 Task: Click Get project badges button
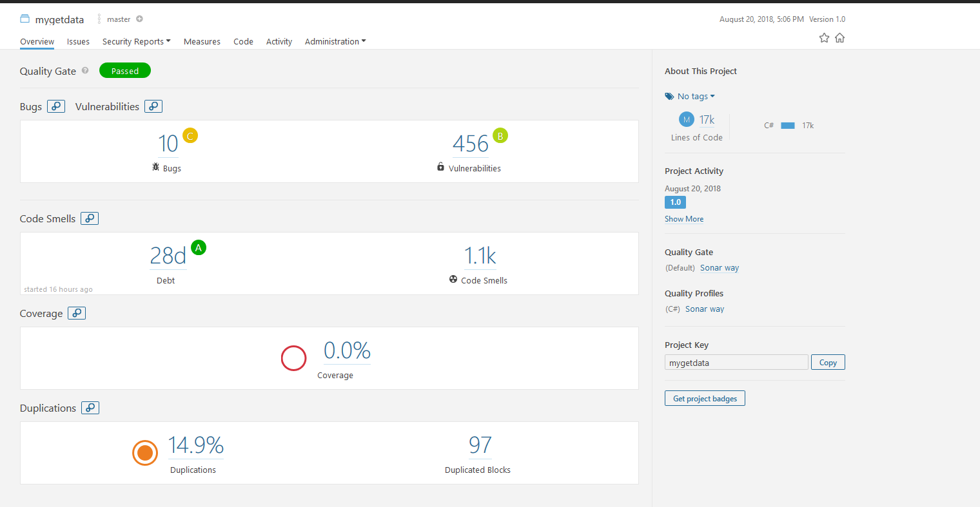pyautogui.click(x=705, y=399)
